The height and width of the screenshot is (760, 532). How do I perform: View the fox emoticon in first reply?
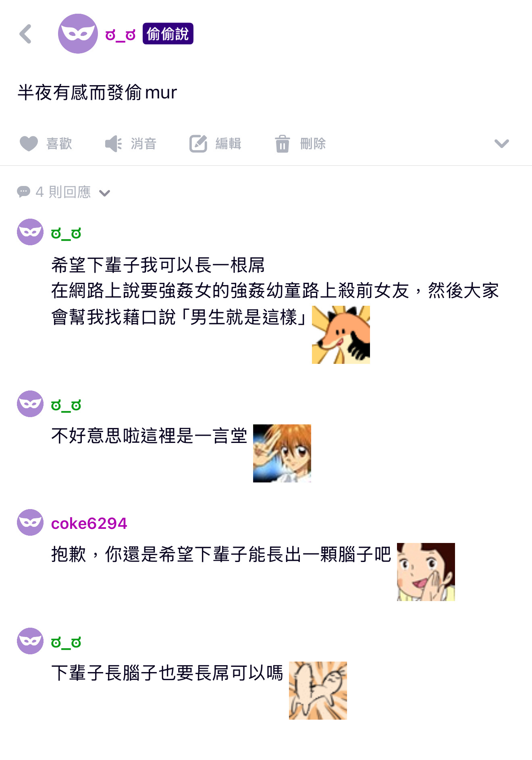coord(341,335)
